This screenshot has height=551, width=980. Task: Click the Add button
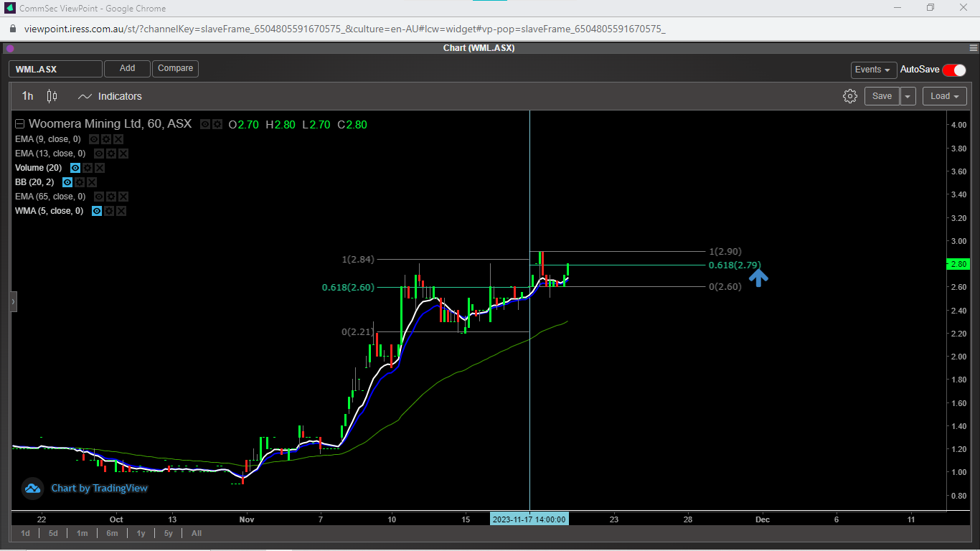pos(127,69)
